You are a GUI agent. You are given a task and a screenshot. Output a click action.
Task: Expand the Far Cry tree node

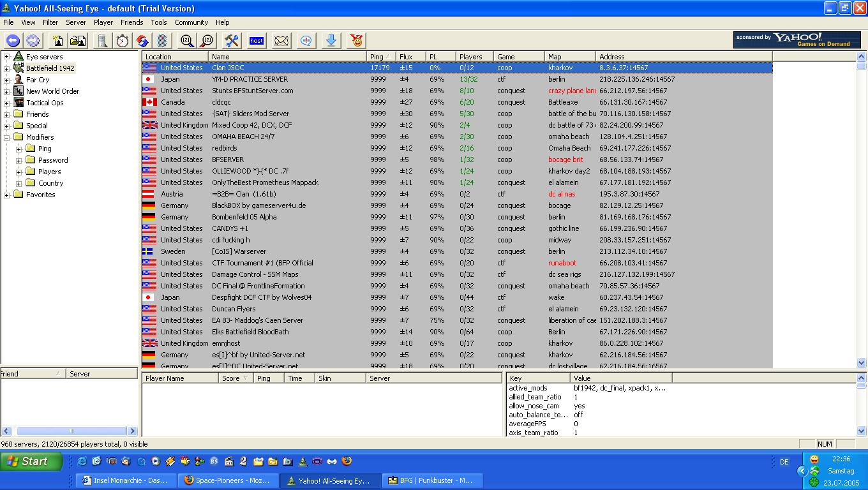pos(6,80)
